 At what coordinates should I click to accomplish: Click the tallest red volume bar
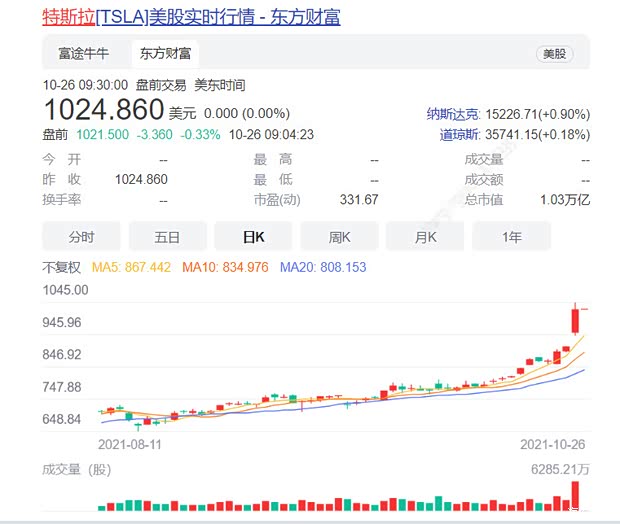575,494
